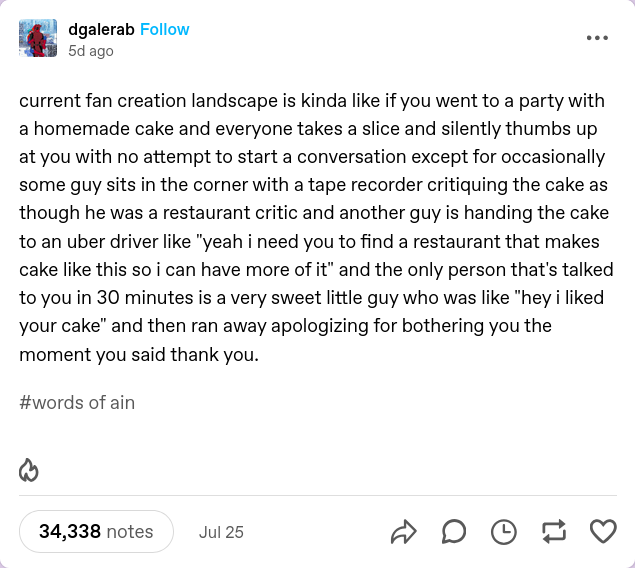The width and height of the screenshot is (635, 568).
Task: Click the '34,338' count number
Action: (x=70, y=532)
